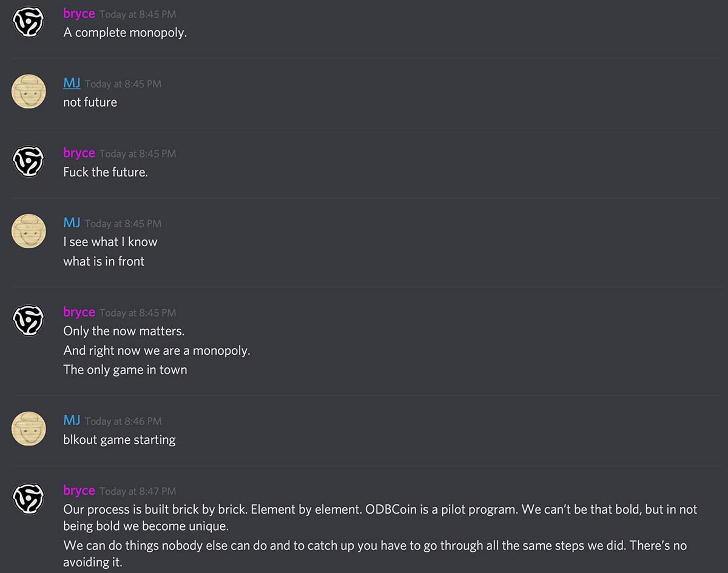
Task: Click the "Today at 8:47 PM" timestamp
Action: pos(138,491)
